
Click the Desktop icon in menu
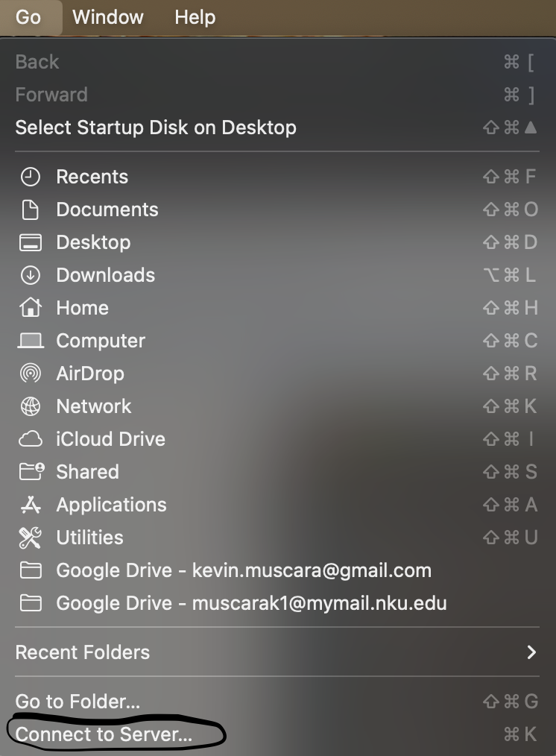coord(30,242)
